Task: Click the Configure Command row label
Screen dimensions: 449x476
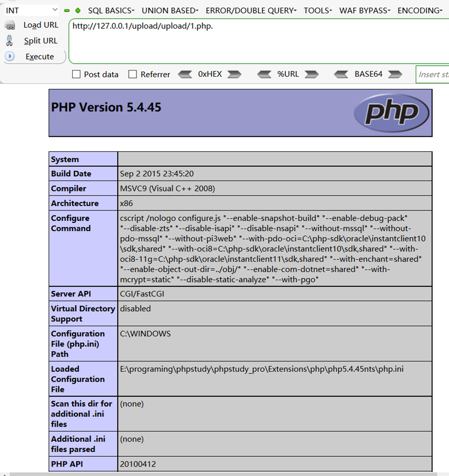Action: [71, 223]
